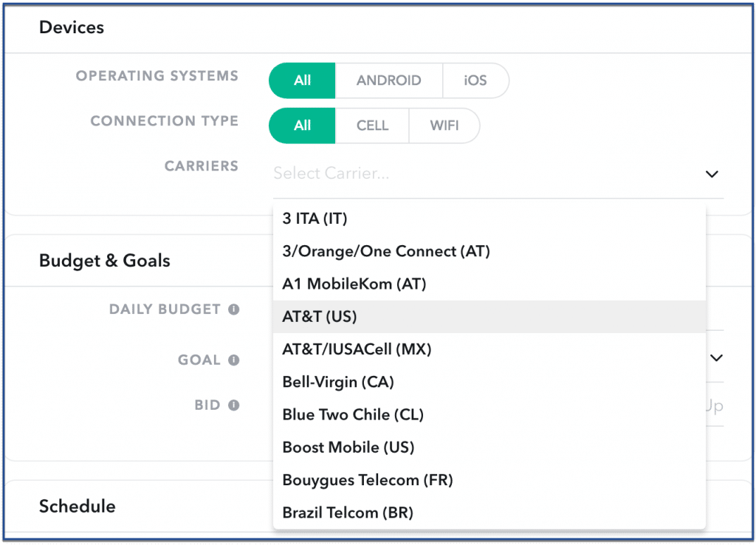Select All operating systems toggle
Screen dimensions: 756x545
[302, 80]
